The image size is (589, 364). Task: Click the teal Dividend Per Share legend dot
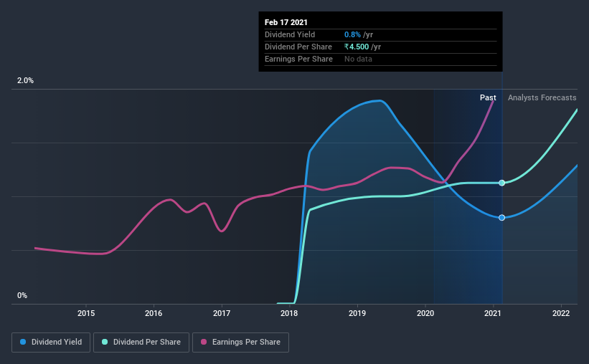point(105,342)
